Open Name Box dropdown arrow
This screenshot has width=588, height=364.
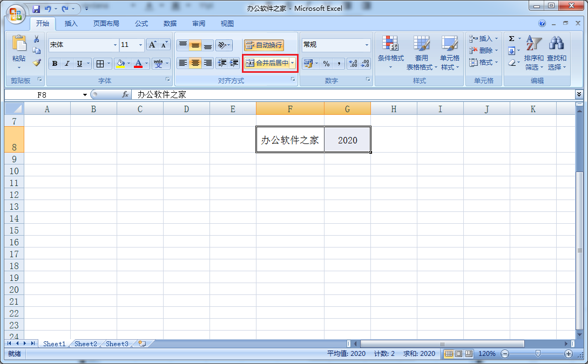tap(85, 95)
